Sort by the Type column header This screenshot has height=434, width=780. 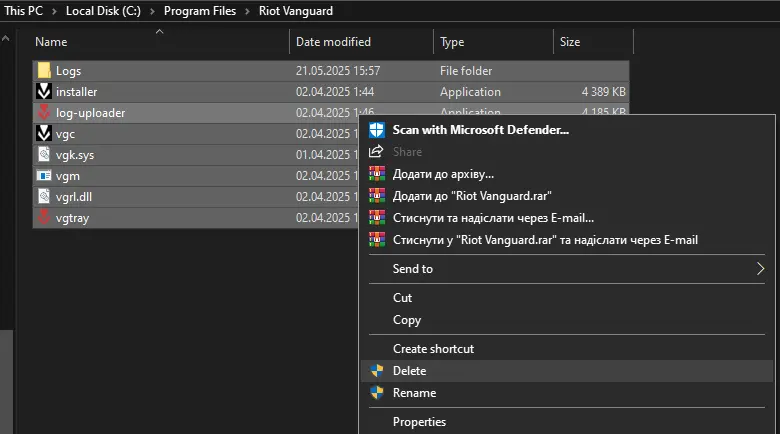[x=493, y=42]
